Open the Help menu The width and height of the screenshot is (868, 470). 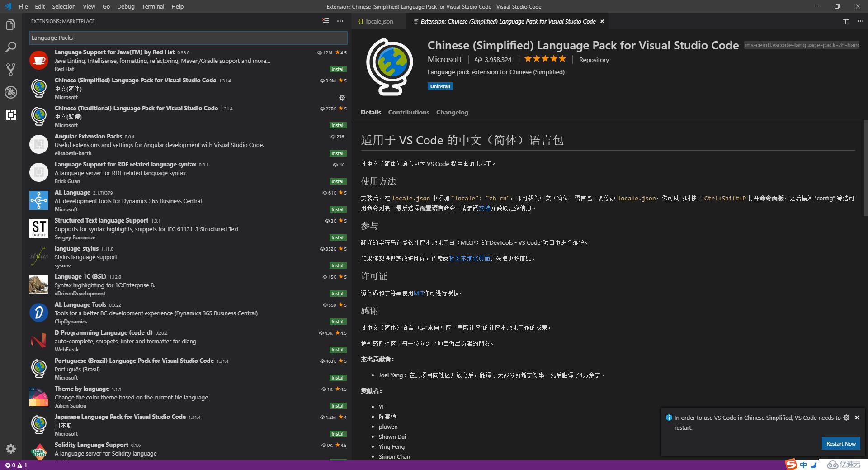click(x=178, y=6)
